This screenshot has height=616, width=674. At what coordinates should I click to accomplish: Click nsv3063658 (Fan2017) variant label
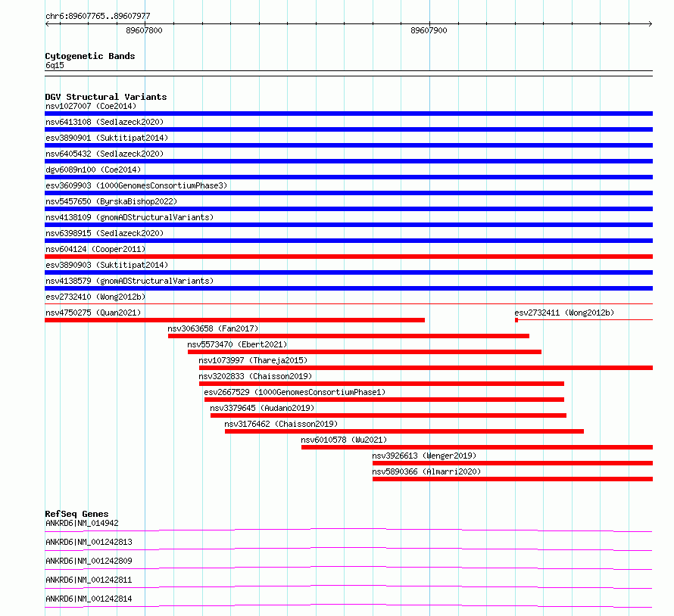tap(213, 328)
